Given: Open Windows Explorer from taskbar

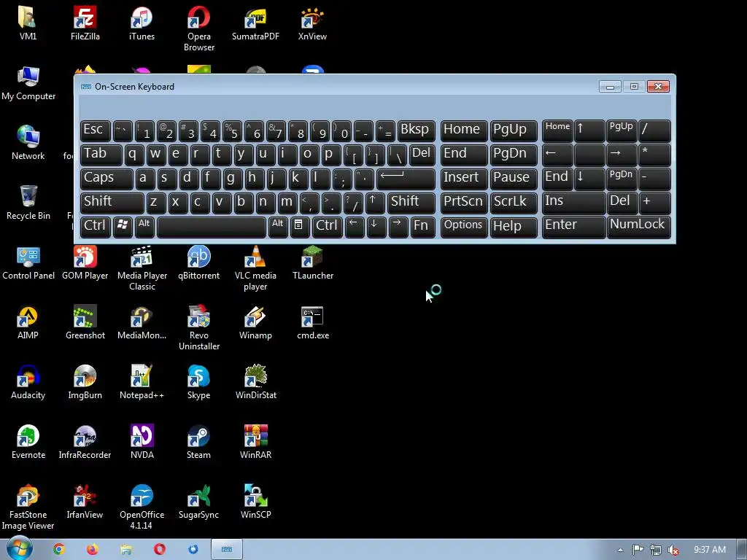Looking at the screenshot, I should pos(125,549).
